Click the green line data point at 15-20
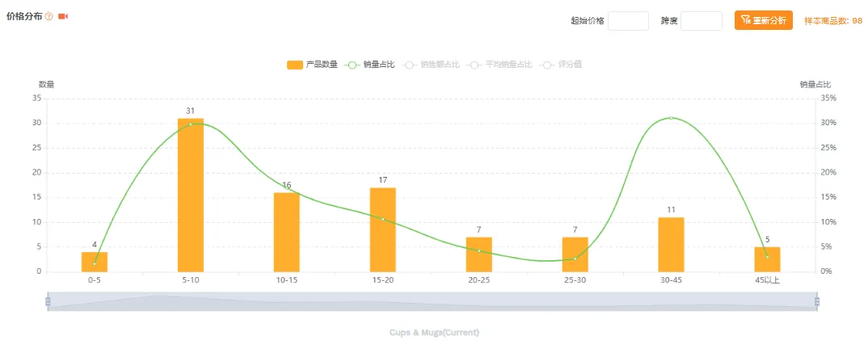This screenshot has width=868, height=357. tap(383, 219)
